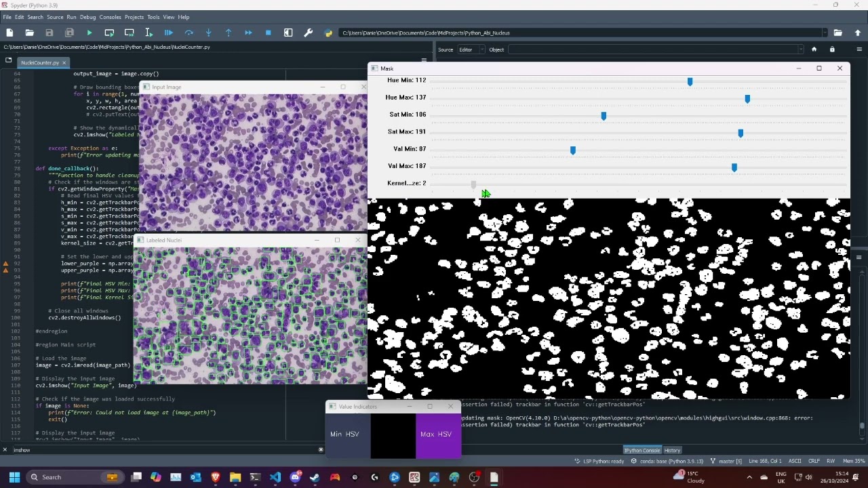Open the Projects menu
868x488 pixels.
click(x=134, y=17)
